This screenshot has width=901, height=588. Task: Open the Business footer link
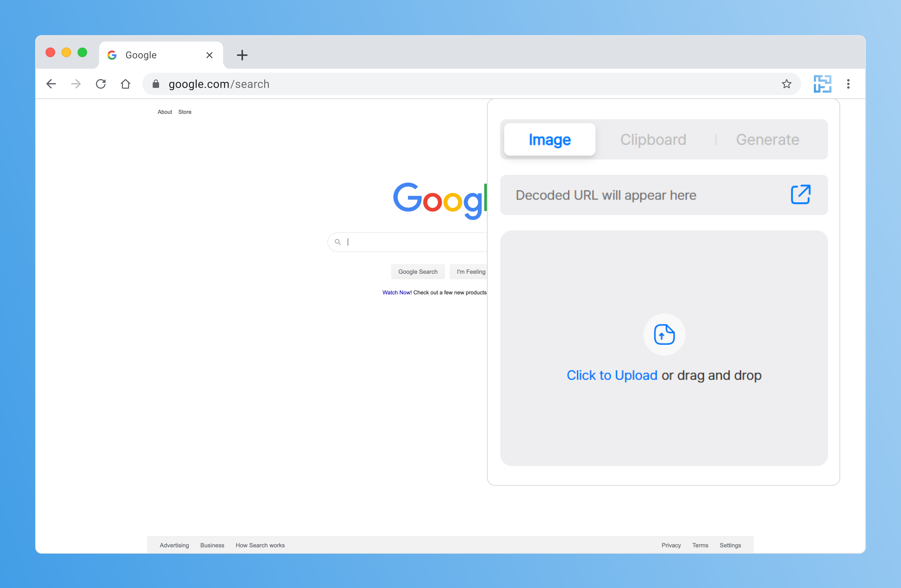[212, 545]
